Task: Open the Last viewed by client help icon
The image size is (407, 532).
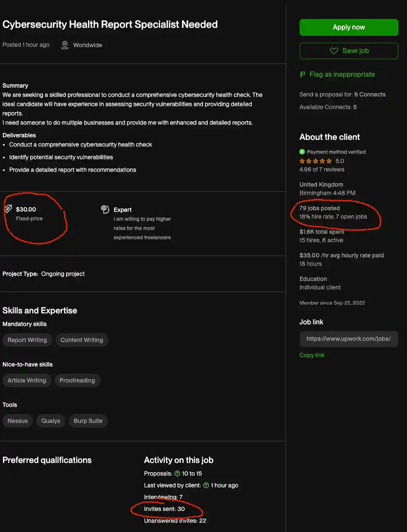Action: (x=206, y=485)
